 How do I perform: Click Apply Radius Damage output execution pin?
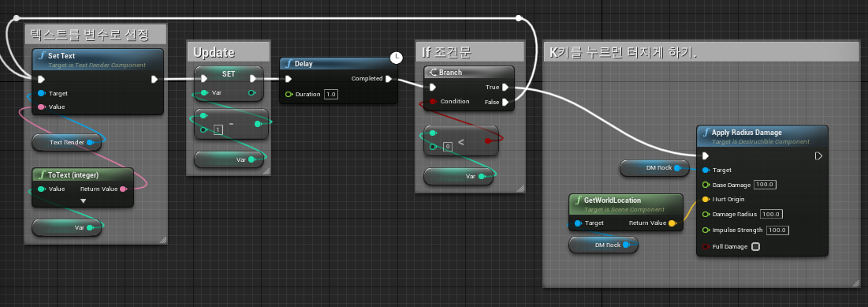[818, 156]
